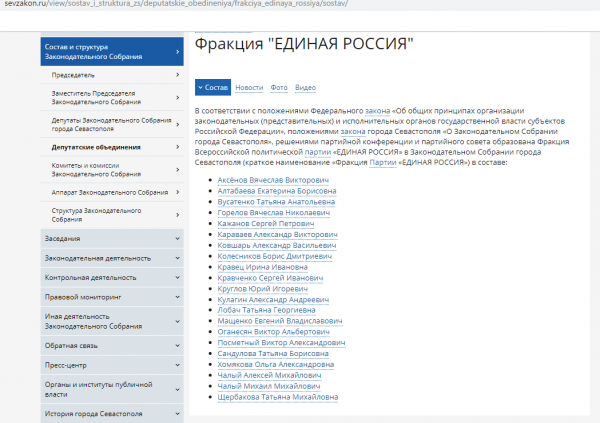This screenshot has height=423, width=600.
Task: Open Посметный Виктор Александрович profile
Action: tap(281, 343)
